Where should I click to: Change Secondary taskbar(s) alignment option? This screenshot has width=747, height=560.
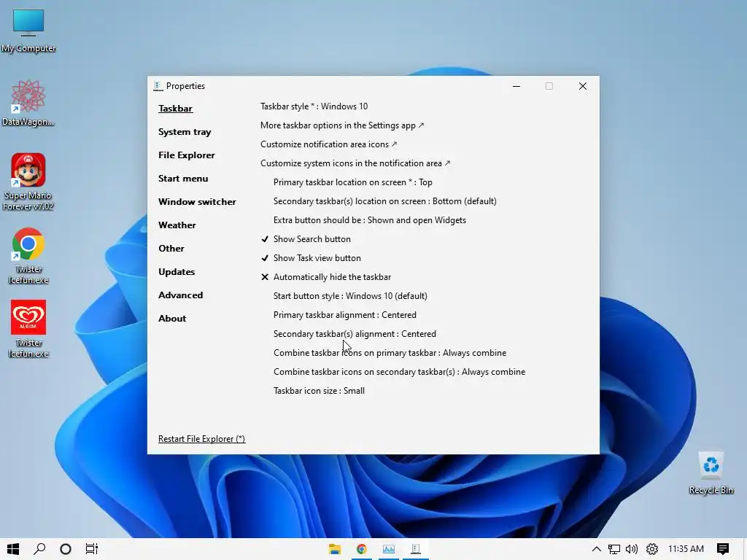tap(355, 334)
